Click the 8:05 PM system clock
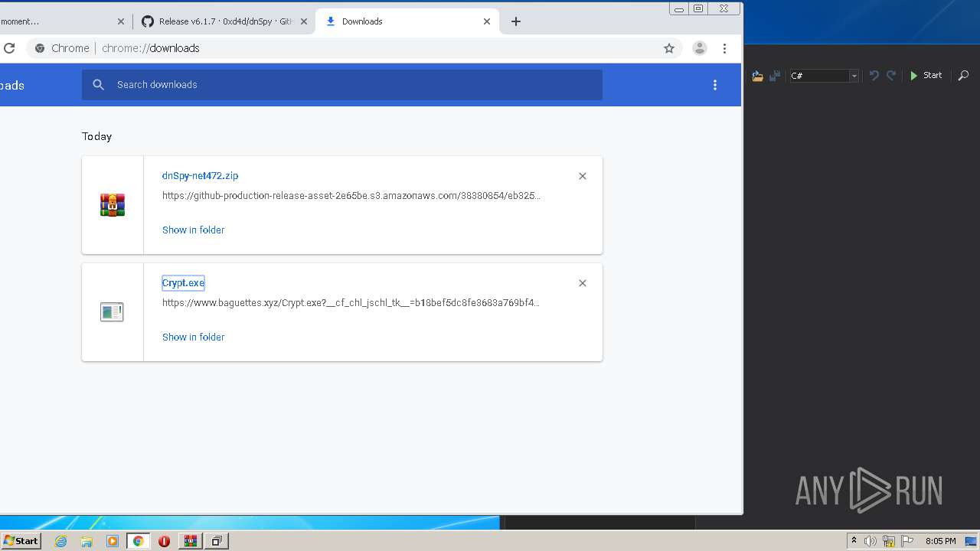The width and height of the screenshot is (980, 551). tap(940, 541)
